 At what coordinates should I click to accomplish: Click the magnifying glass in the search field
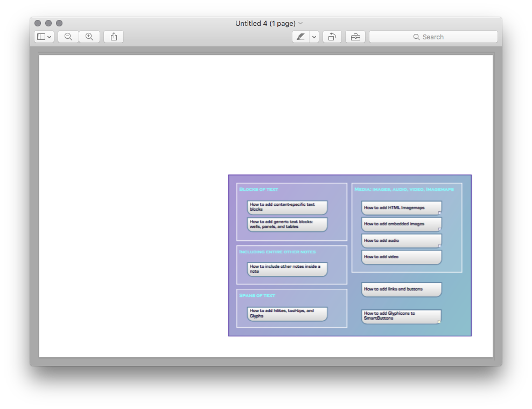416,36
